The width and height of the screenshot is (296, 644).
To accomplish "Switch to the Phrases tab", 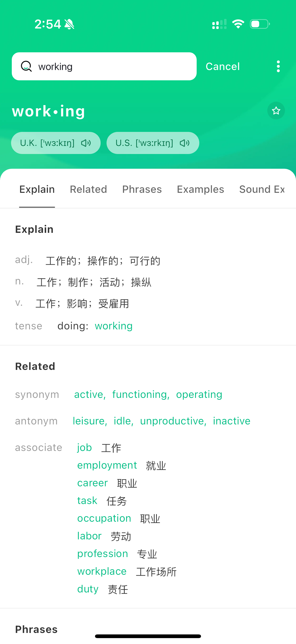I will (142, 189).
